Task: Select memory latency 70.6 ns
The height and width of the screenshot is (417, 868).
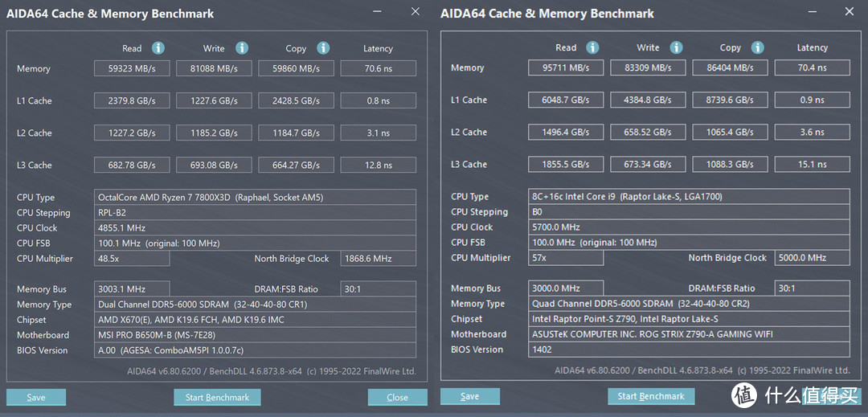Action: [378, 68]
